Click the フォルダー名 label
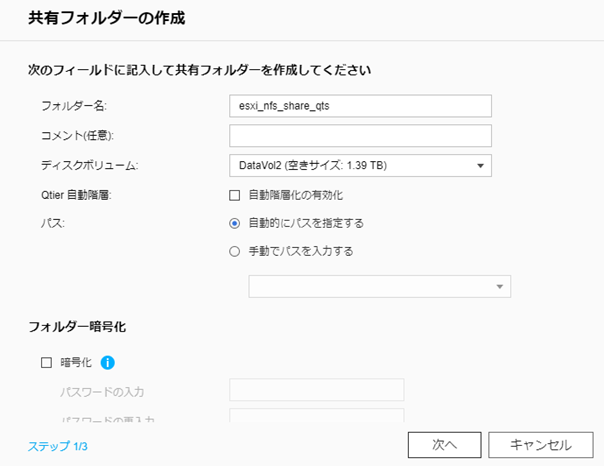 pos(74,106)
